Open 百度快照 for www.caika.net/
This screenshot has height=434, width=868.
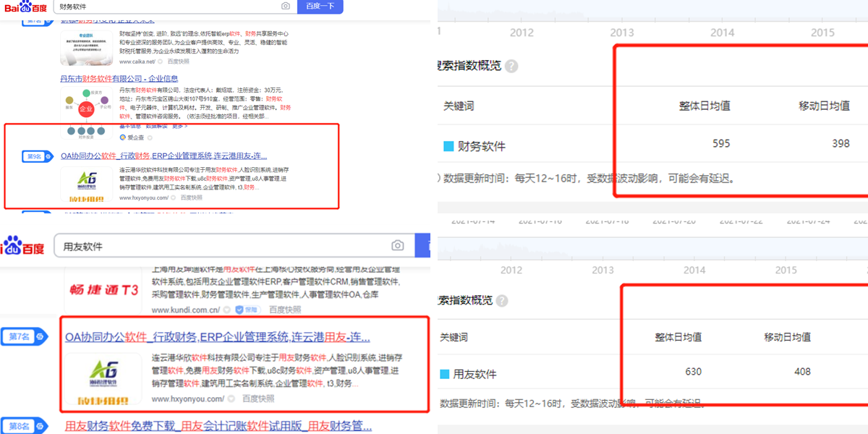pyautogui.click(x=178, y=61)
